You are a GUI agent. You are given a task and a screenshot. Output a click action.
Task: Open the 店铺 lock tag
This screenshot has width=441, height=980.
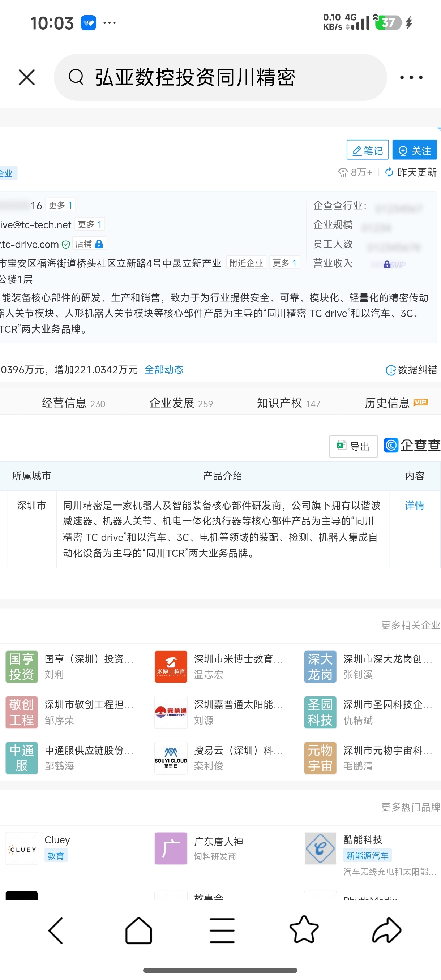click(89, 244)
